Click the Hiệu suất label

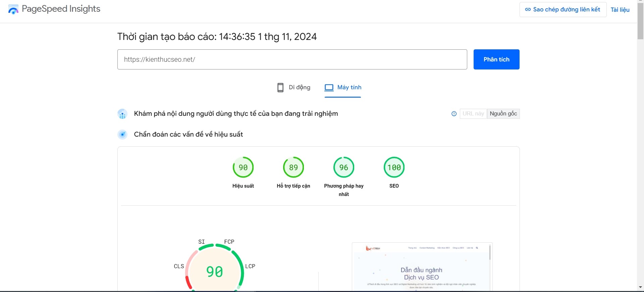coord(243,186)
